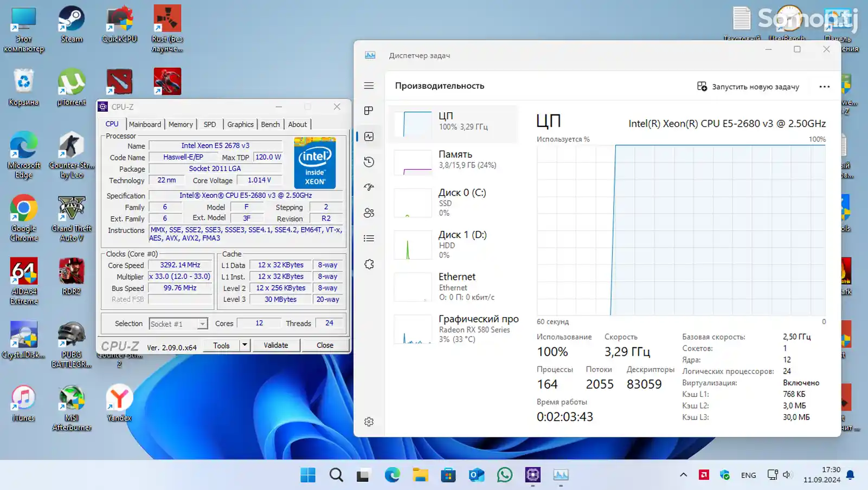Screen dimensions: 868x490
Task: Click PUBG BATTLEGROUNDS desktop icon
Action: click(72, 345)
